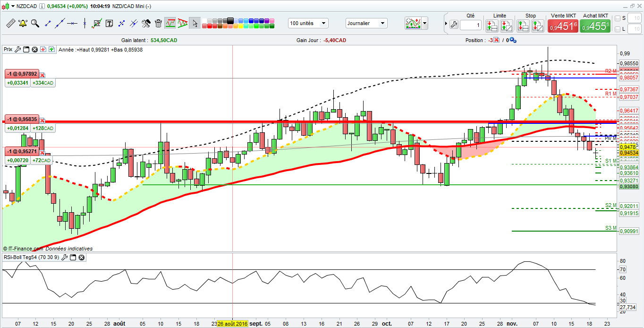
Task: Close all positions red X icon
Action: pos(497,40)
